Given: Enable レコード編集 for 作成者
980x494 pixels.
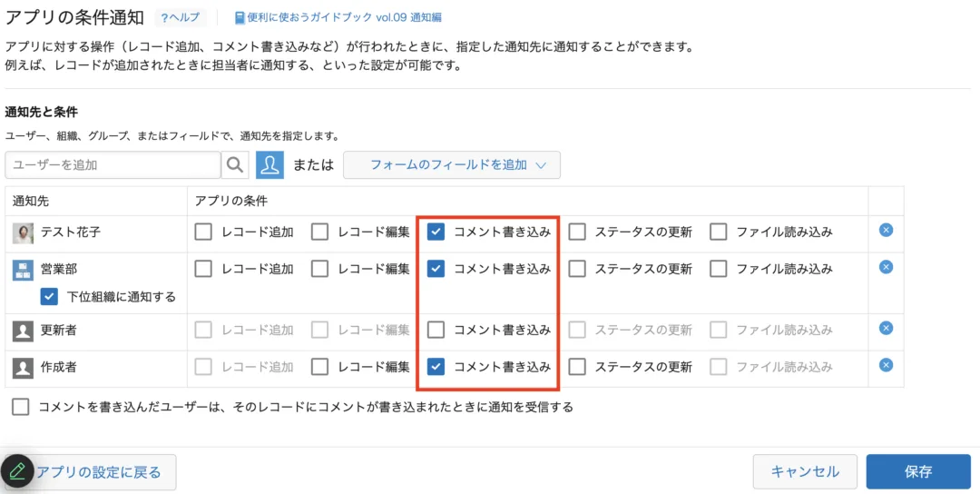Looking at the screenshot, I should [x=320, y=367].
